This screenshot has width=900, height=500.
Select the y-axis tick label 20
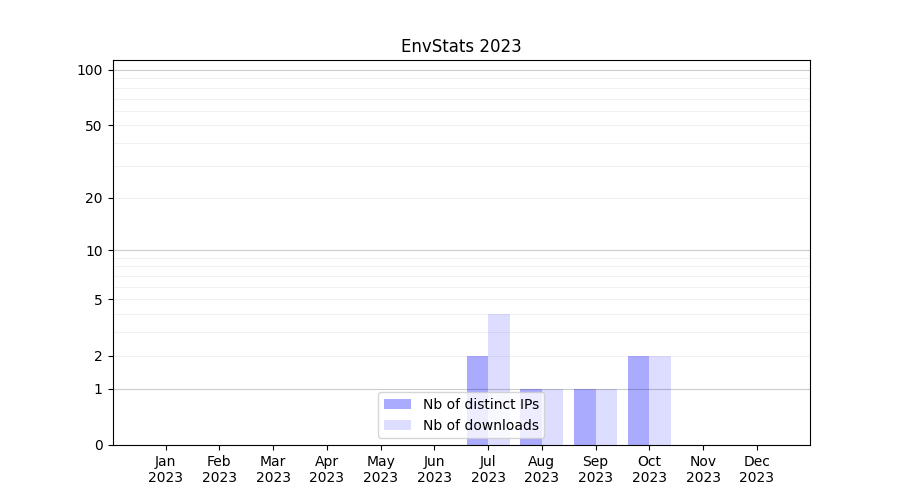(93, 198)
